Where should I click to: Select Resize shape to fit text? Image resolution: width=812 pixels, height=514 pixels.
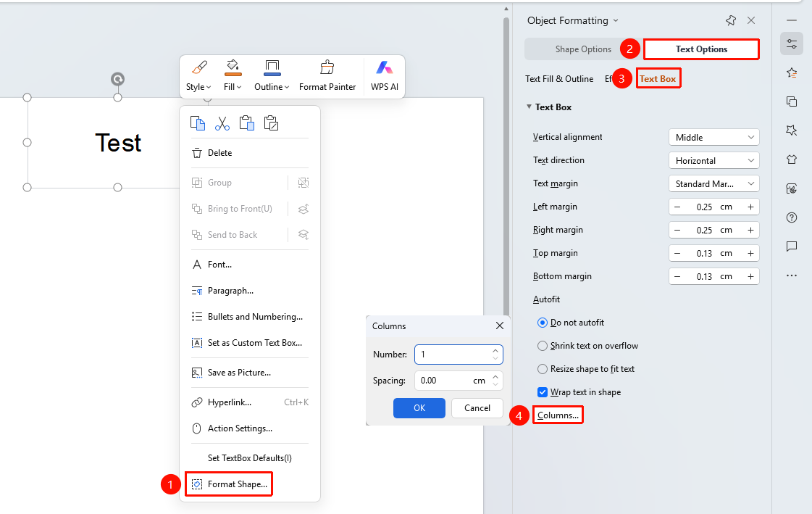[x=543, y=369]
